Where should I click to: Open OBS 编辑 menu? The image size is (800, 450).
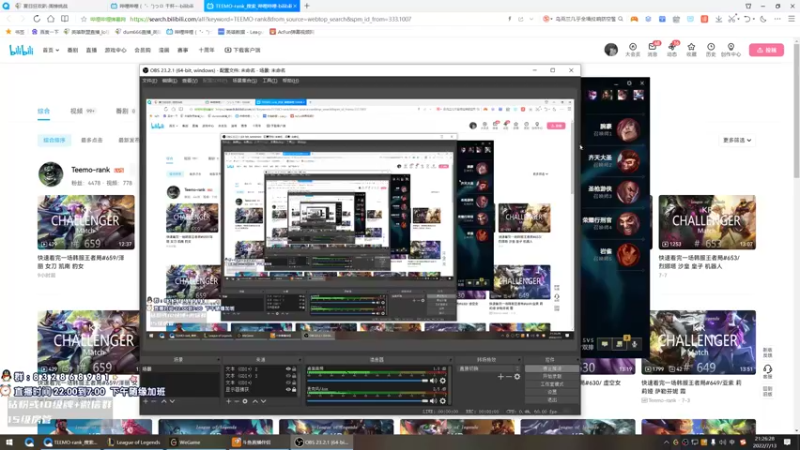[x=169, y=81]
